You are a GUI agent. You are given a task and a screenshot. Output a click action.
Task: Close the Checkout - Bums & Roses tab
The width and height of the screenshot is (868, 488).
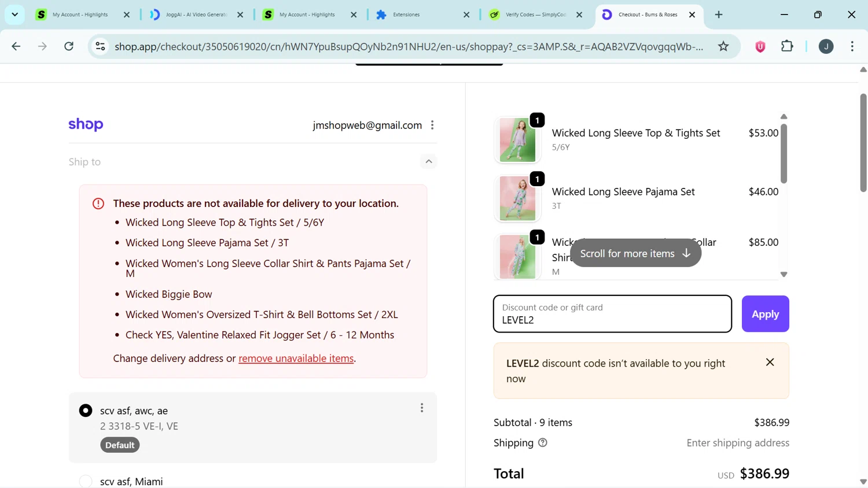[692, 14]
